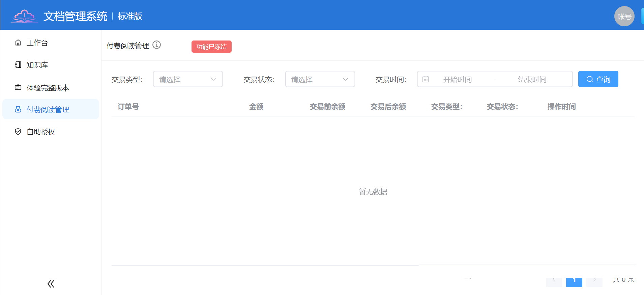Click the shield icon beside 自助授权
Viewport: 644px width, 295px height.
tap(18, 132)
